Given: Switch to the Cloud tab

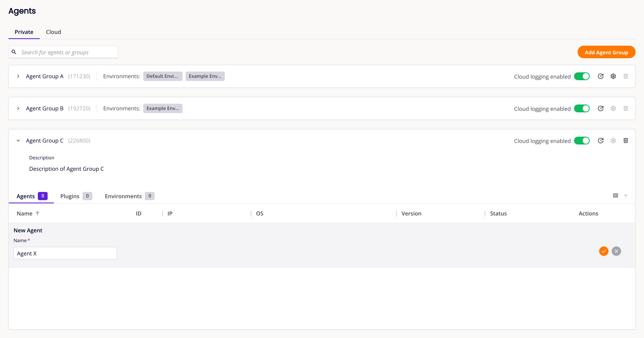Looking at the screenshot, I should pos(53,32).
